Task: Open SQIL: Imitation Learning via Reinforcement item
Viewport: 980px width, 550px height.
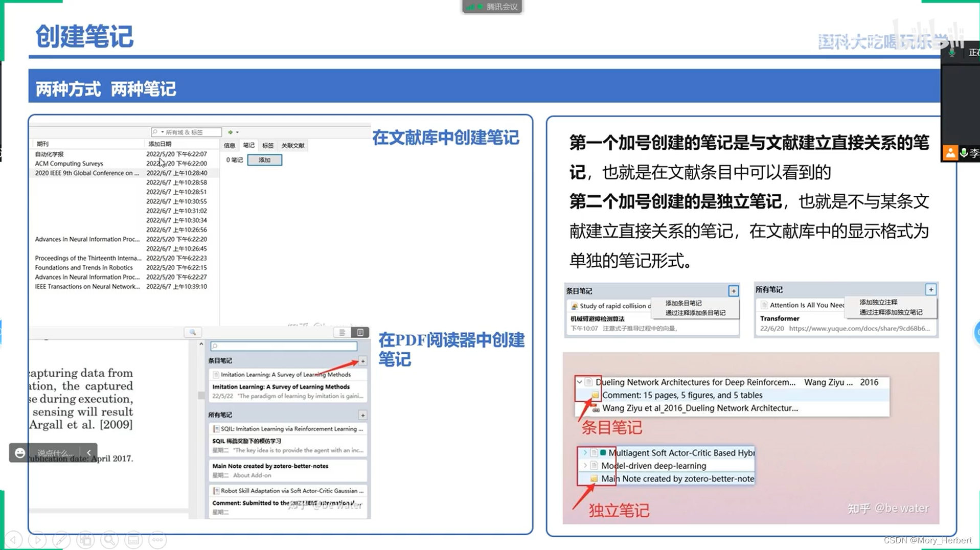Action: pos(288,429)
